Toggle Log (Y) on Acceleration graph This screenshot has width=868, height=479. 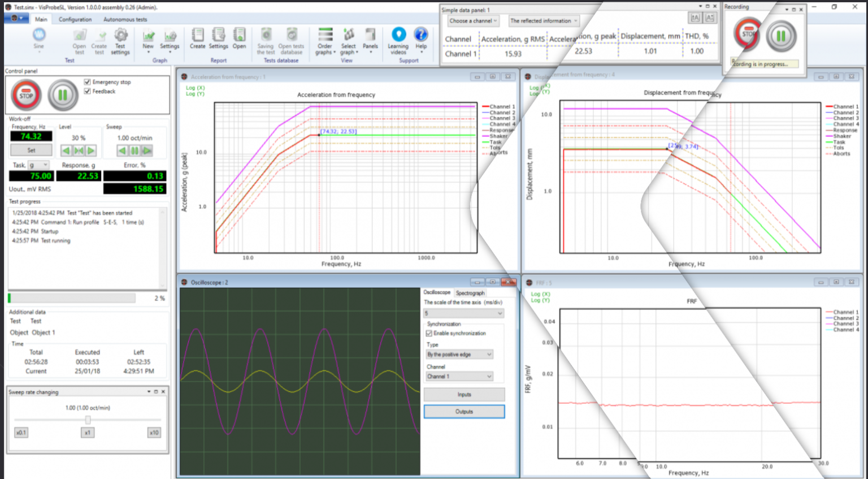(x=195, y=93)
